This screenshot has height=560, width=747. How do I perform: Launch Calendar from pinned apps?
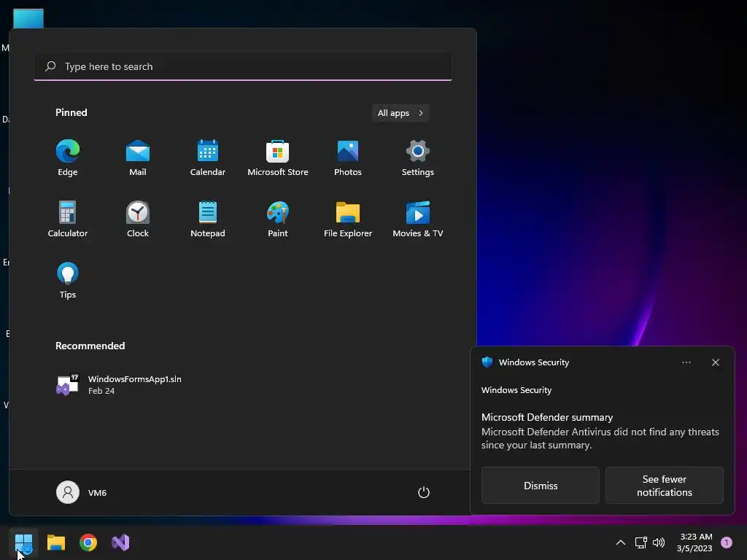tap(208, 158)
